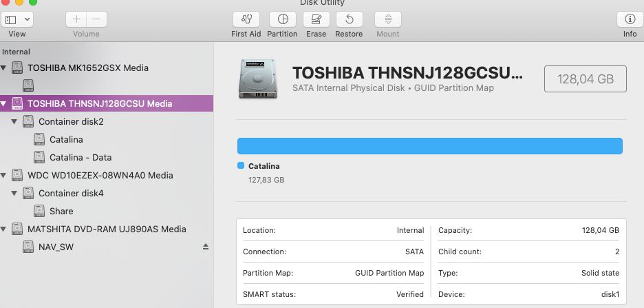Screen dimensions: 644x308
Task: Select MATSHITA DVD-RAM UJ890AS Media drive
Action: click(107, 229)
